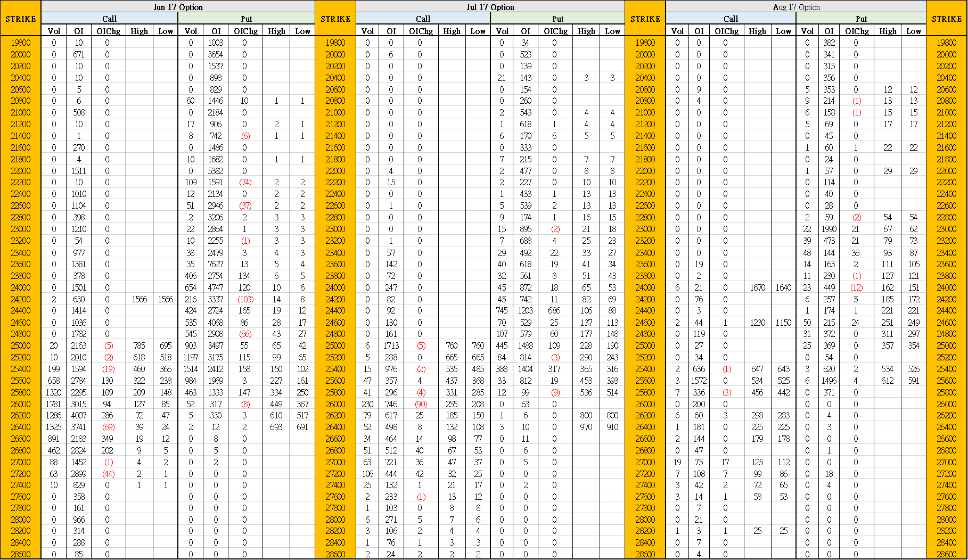Viewport: 968px width, 560px height.
Task: Click the Aug call High cell 1670
Action: (757, 287)
